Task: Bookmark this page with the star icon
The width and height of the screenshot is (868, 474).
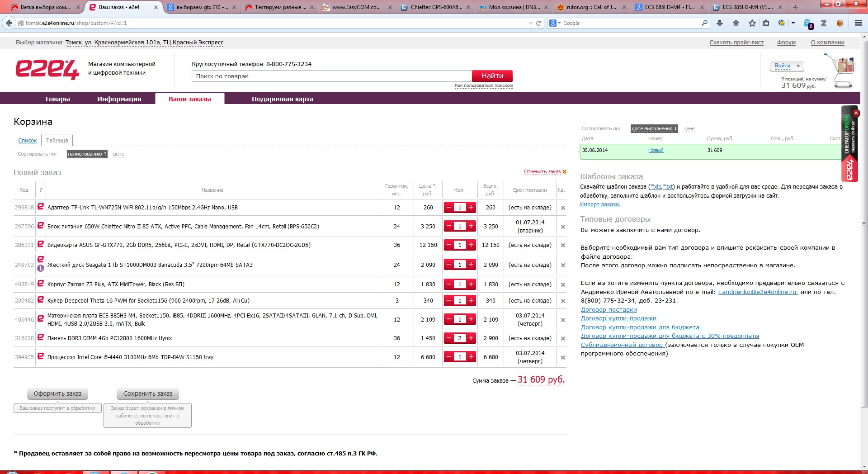Action: pos(752,23)
